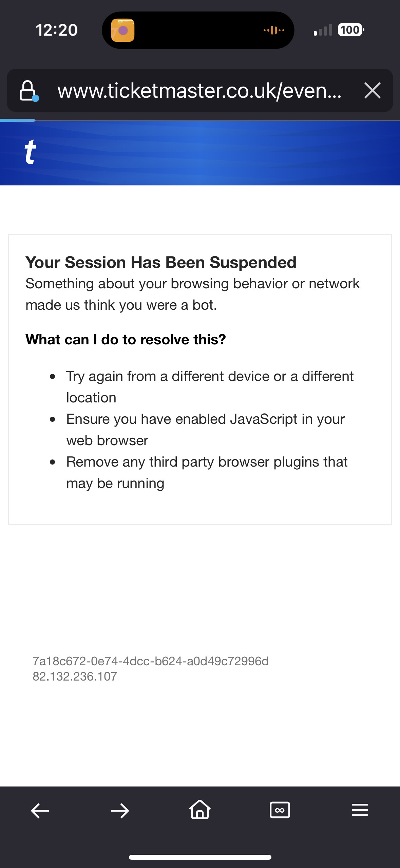Tap the 'Your Session Has Been Suspended' heading
Viewport: 400px width, 868px height.
[x=161, y=263]
